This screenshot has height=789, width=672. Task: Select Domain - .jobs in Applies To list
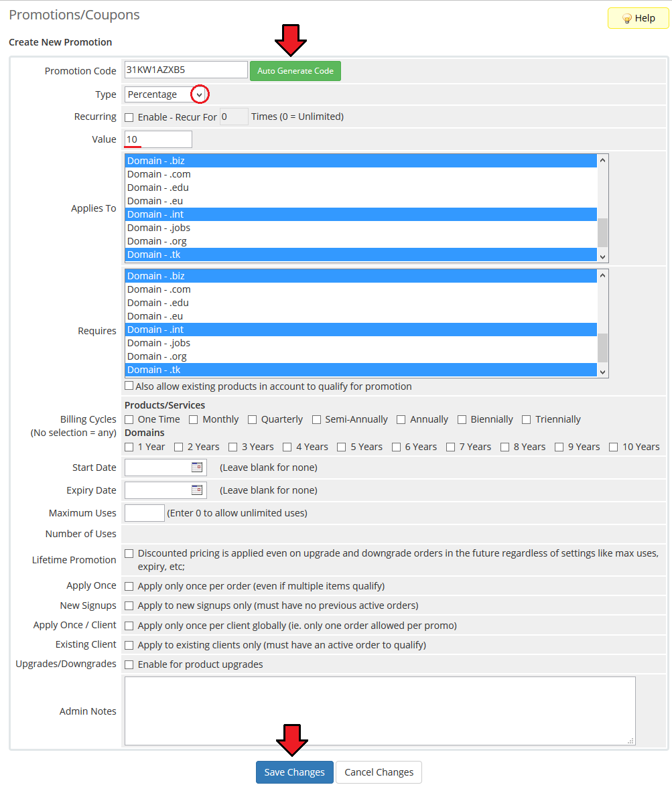[361, 228]
